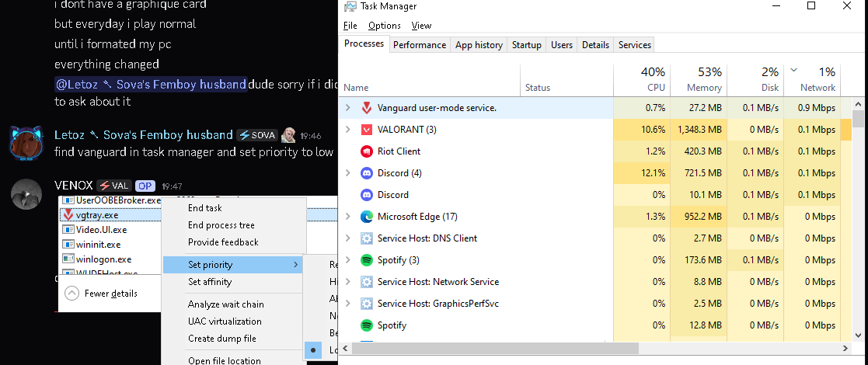This screenshot has height=365, width=868.
Task: Click End task in the context menu
Action: (233, 208)
